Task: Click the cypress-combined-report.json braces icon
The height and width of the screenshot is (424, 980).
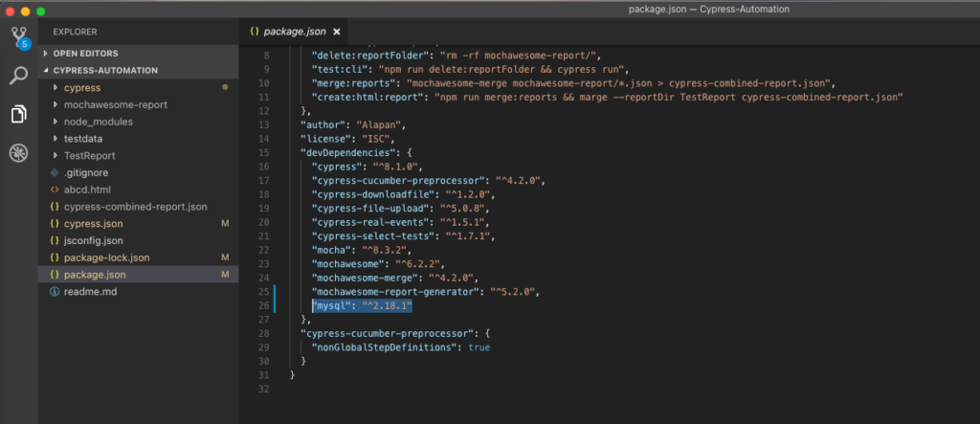Action: (x=54, y=207)
